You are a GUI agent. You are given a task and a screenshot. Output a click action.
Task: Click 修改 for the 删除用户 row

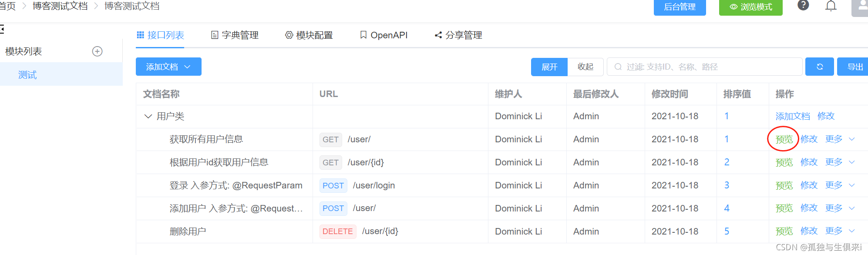pos(809,231)
